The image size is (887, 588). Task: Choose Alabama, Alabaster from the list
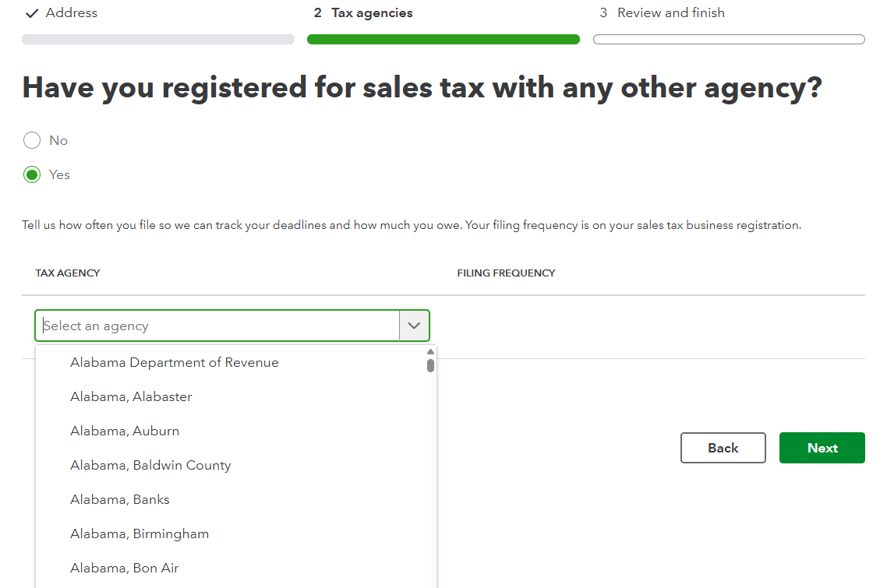click(131, 396)
